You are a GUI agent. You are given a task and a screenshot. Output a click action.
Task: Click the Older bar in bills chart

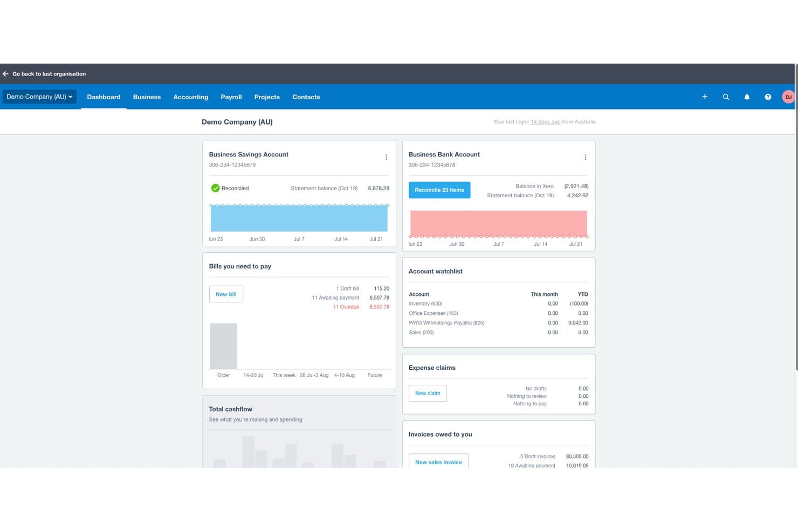coord(224,346)
